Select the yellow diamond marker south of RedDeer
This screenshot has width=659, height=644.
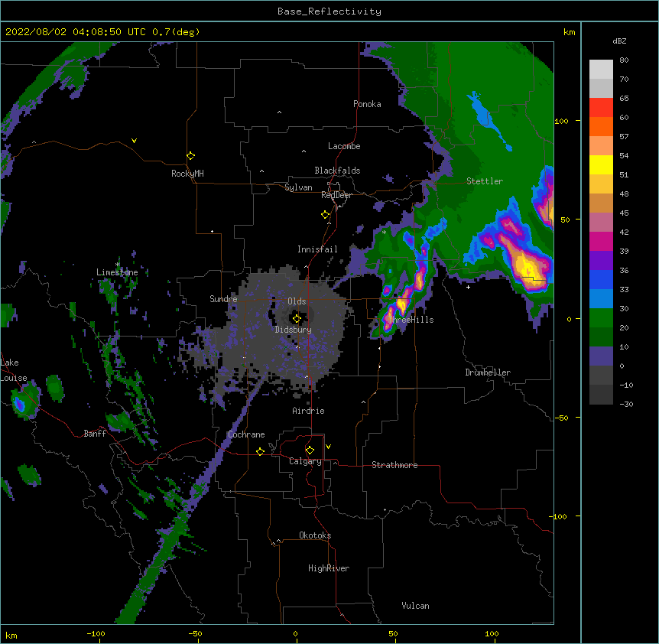click(325, 215)
